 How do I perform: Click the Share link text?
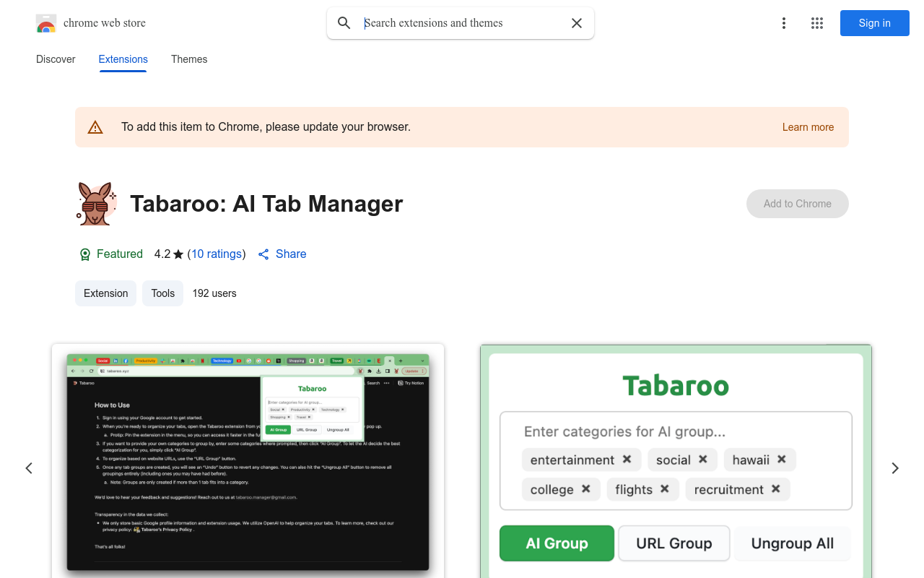coord(291,254)
